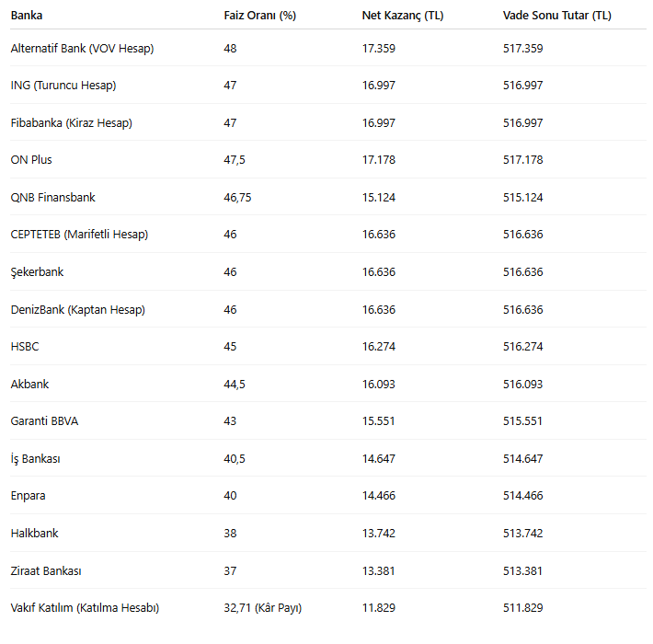Select the Şekerbank bank name
The width and height of the screenshot is (653, 644).
[x=37, y=272]
